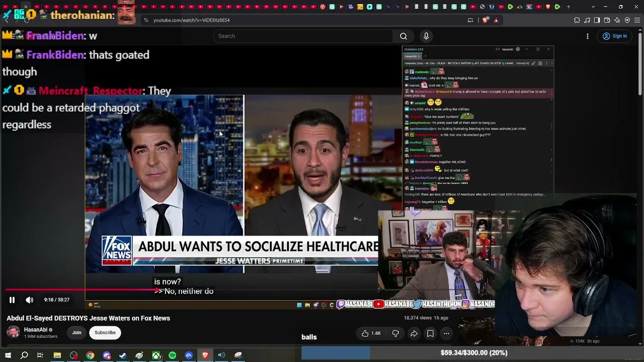Open Discord from the taskbar
The width and height of the screenshot is (644, 362).
point(107,355)
